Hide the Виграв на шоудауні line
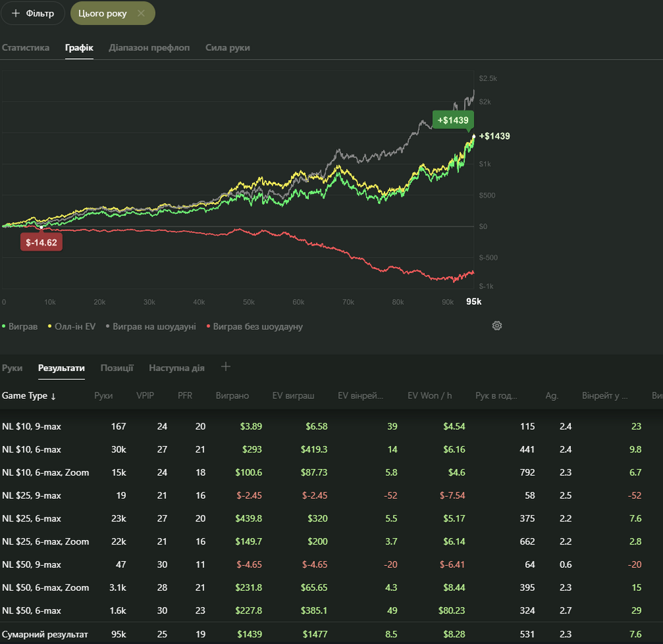The image size is (663, 644). (x=151, y=327)
